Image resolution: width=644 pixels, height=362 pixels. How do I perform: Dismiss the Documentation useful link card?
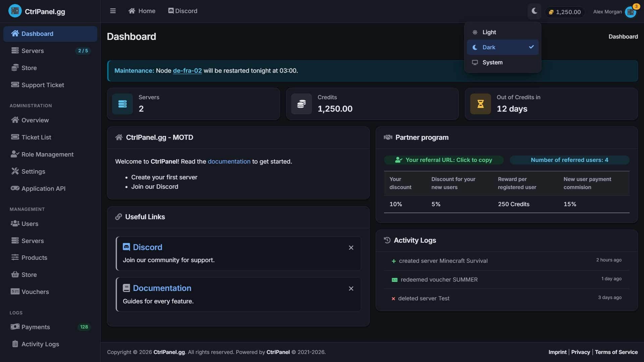click(x=351, y=289)
